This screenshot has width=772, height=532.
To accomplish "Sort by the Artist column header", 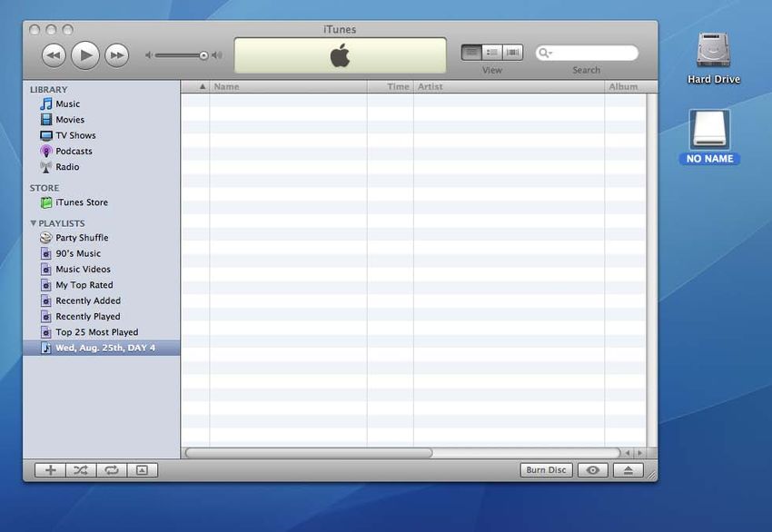I will [510, 86].
